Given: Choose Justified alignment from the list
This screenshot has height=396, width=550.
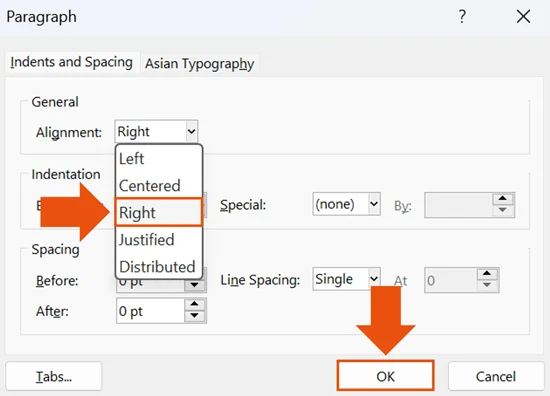Looking at the screenshot, I should (159, 240).
